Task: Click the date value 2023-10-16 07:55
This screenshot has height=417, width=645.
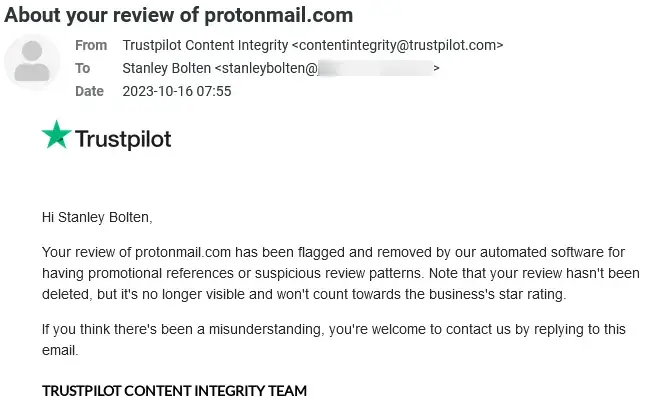Action: tap(176, 91)
